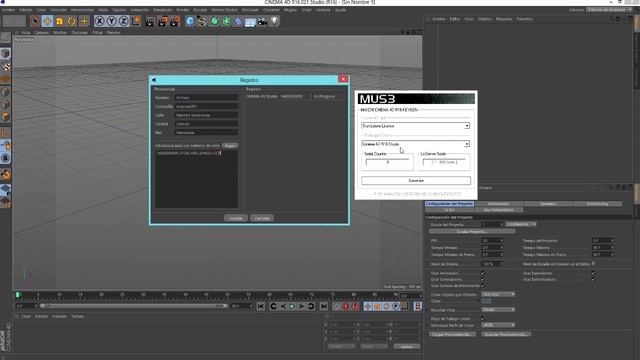Activate the Rotate tool

pos(72,21)
